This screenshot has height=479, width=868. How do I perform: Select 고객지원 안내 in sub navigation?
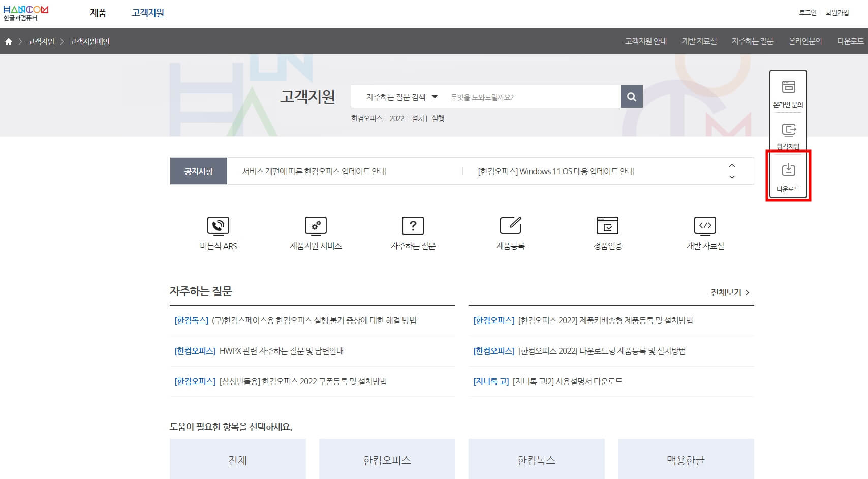tap(646, 41)
